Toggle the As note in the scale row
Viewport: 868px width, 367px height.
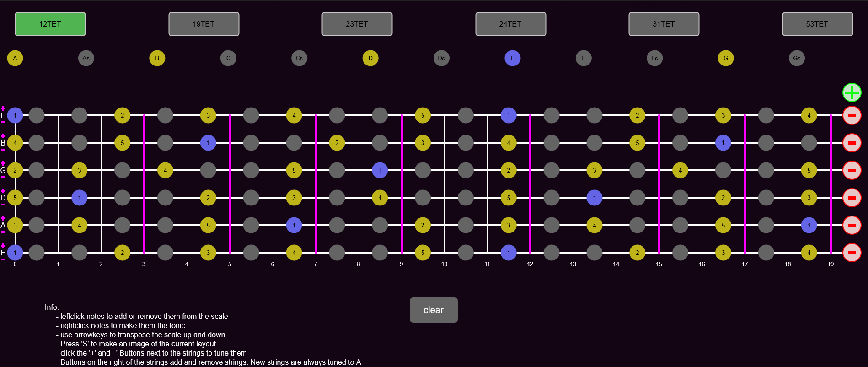click(86, 58)
